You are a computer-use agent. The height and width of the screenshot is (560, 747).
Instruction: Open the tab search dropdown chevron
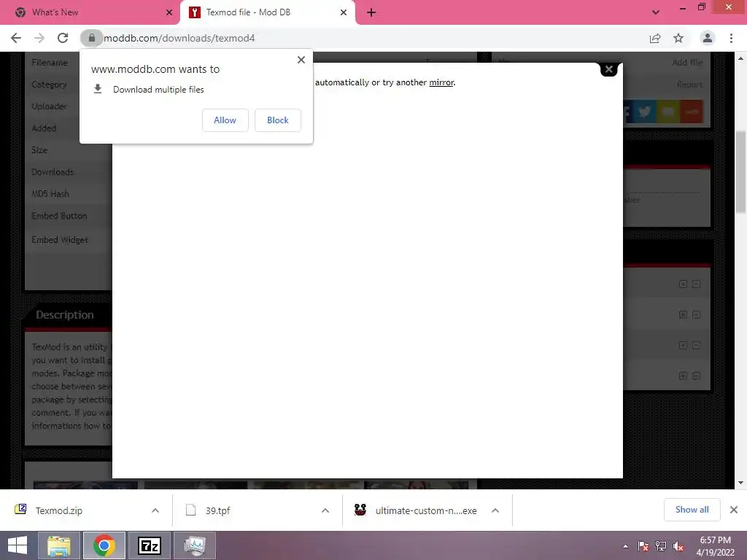pos(656,12)
